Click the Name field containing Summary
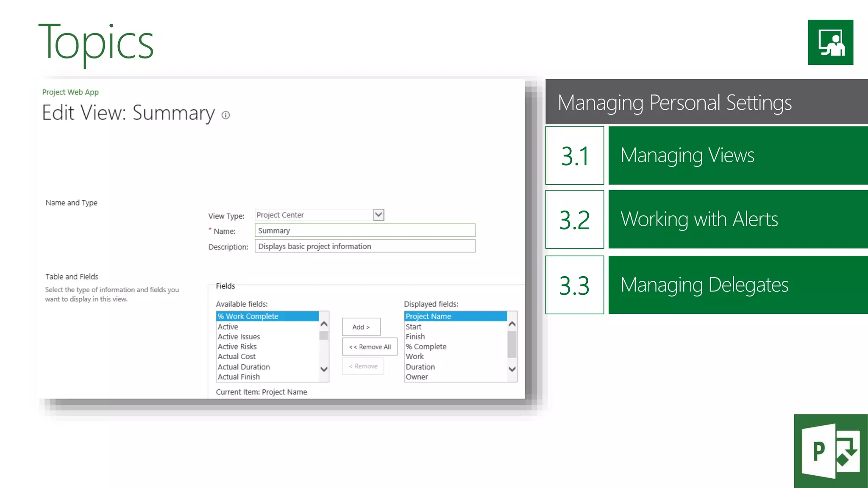Screen dimensions: 868x488 (x=365, y=230)
